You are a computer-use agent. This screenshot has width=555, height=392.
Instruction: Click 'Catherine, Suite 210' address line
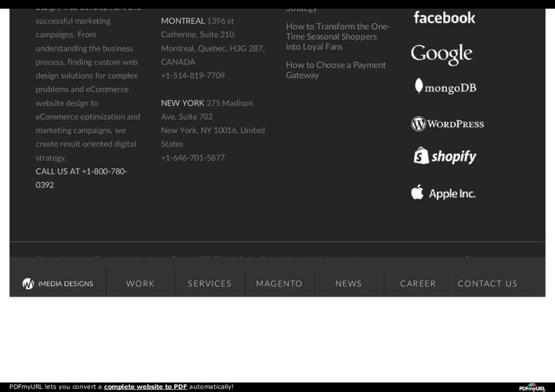[x=197, y=35]
